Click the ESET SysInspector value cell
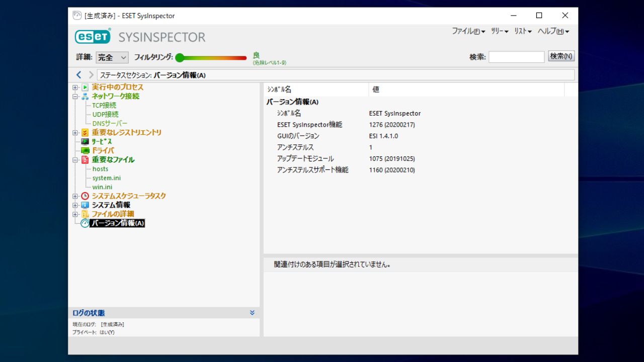 395,114
